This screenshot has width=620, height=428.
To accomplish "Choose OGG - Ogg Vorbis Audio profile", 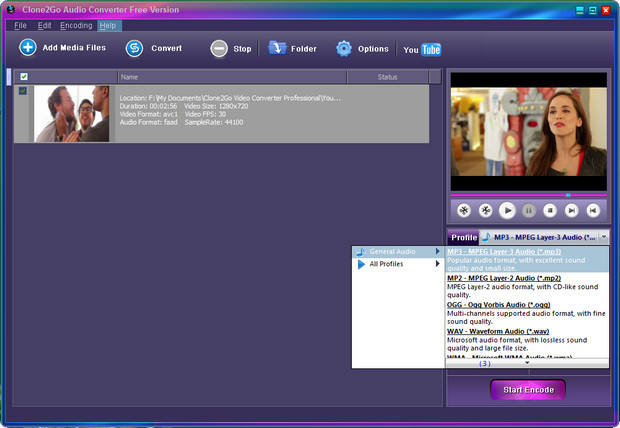I will click(527, 313).
